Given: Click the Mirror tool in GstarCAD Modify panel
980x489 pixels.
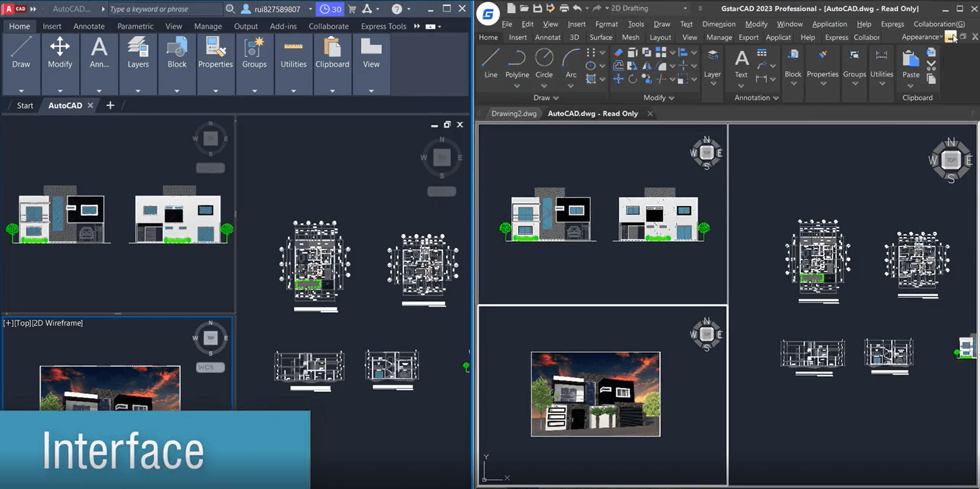Looking at the screenshot, I should point(647,65).
